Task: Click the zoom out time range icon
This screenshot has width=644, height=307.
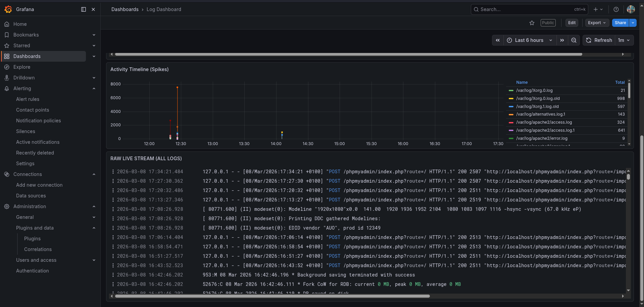Action: click(574, 40)
